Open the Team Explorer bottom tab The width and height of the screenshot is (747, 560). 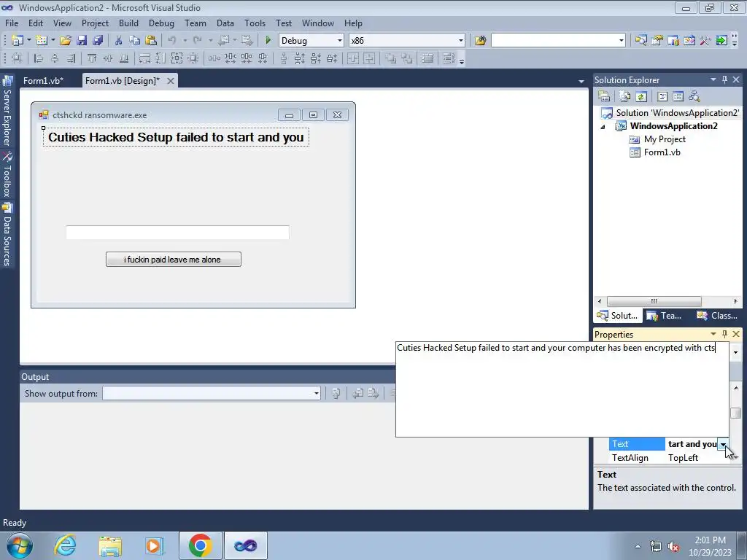click(664, 315)
